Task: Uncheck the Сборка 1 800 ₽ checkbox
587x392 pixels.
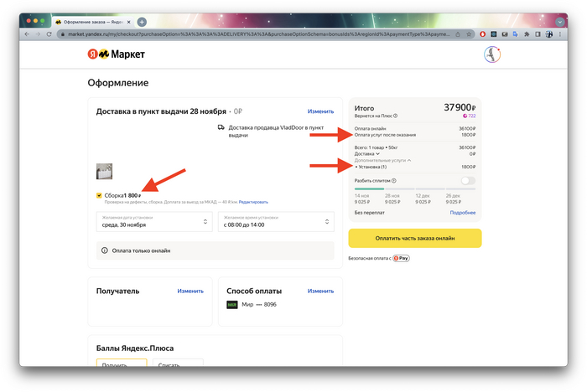Action: pyautogui.click(x=99, y=195)
